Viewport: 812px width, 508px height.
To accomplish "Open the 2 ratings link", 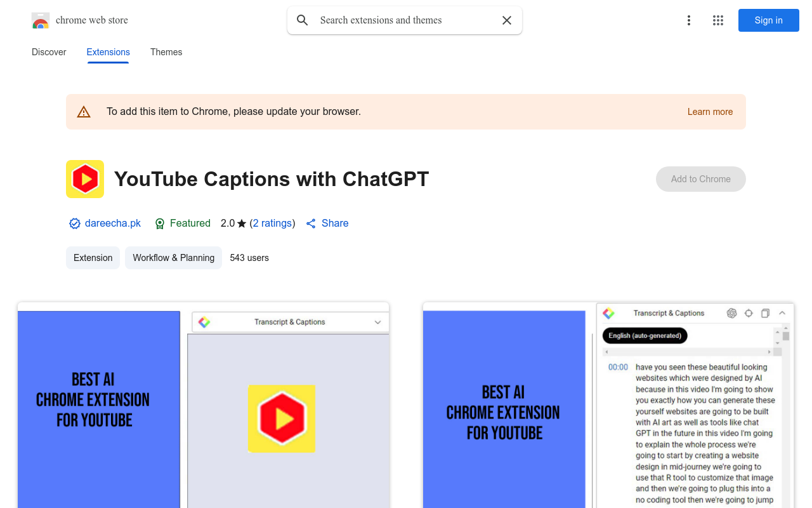I will tap(273, 224).
